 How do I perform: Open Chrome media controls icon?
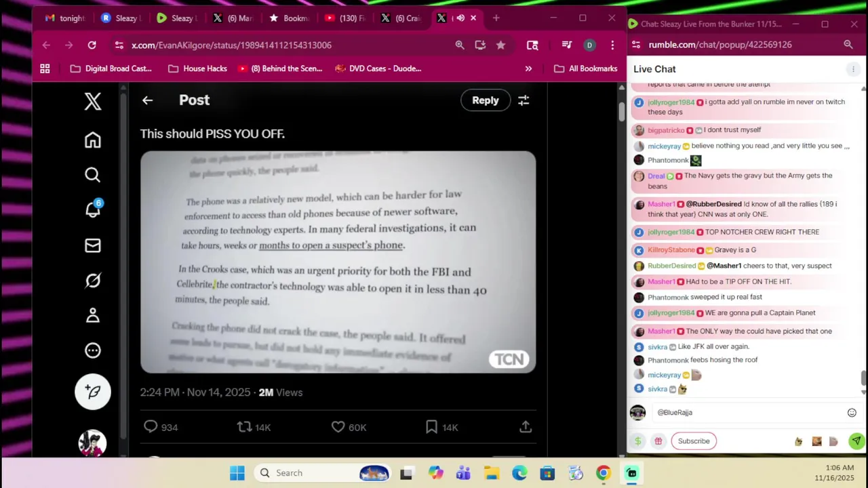coord(567,45)
